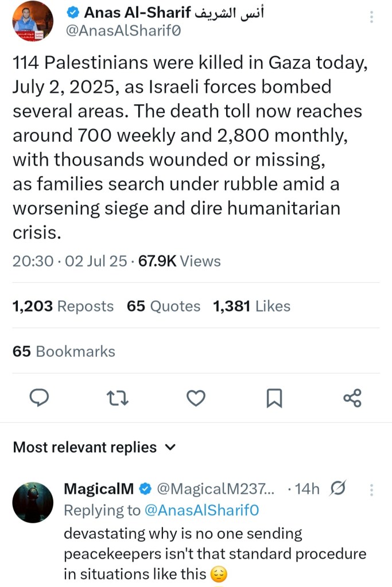This screenshot has width=392, height=587.
Task: Click MagicalM's verified checkmark badge
Action: coord(145,489)
